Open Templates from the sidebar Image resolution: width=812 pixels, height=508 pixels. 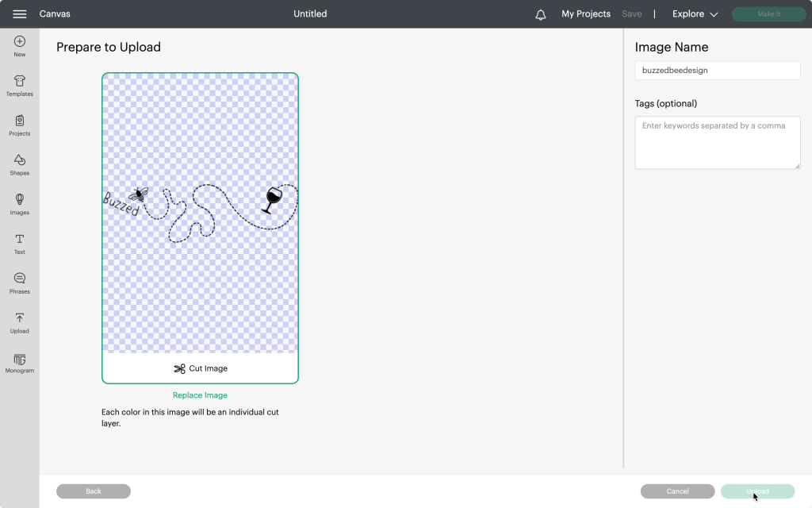[20, 82]
